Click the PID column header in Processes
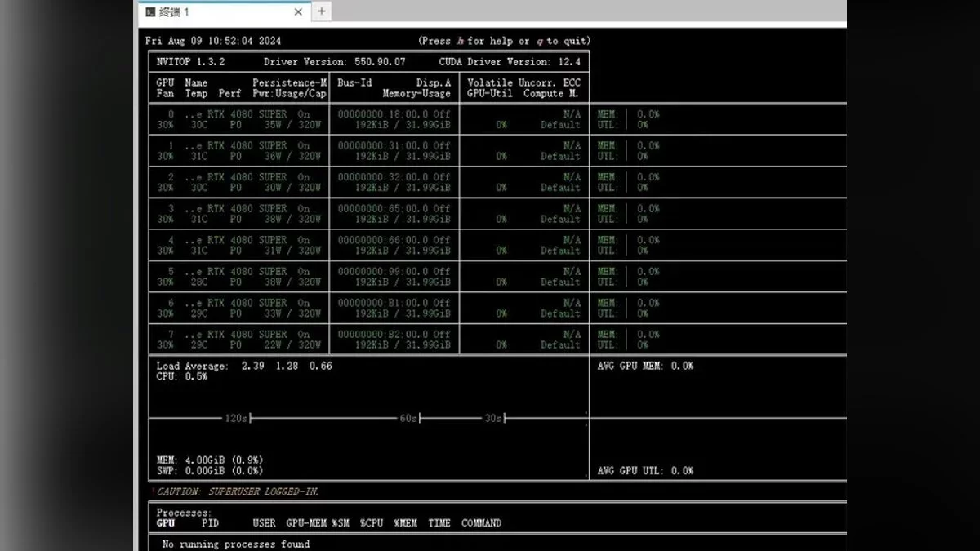The width and height of the screenshot is (980, 551). click(210, 523)
